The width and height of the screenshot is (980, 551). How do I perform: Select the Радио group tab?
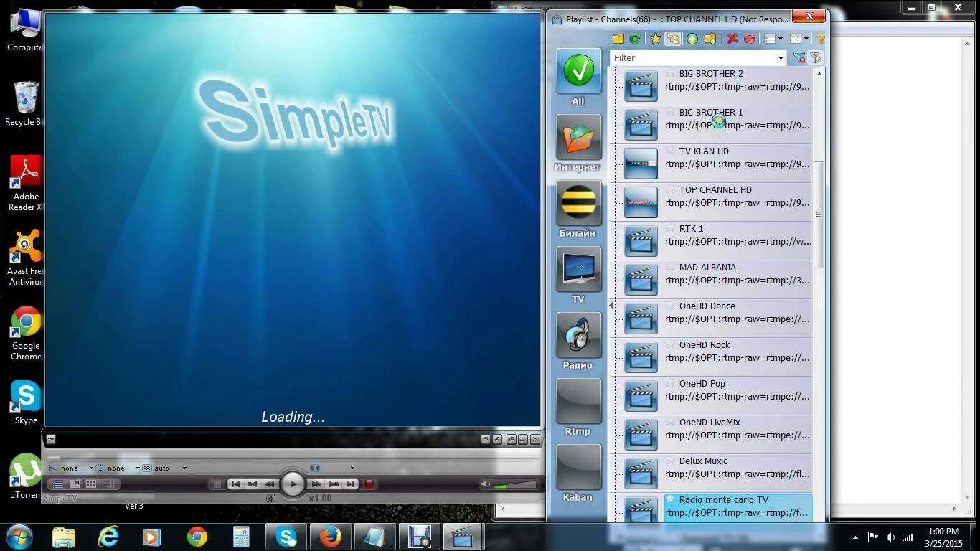(x=578, y=342)
